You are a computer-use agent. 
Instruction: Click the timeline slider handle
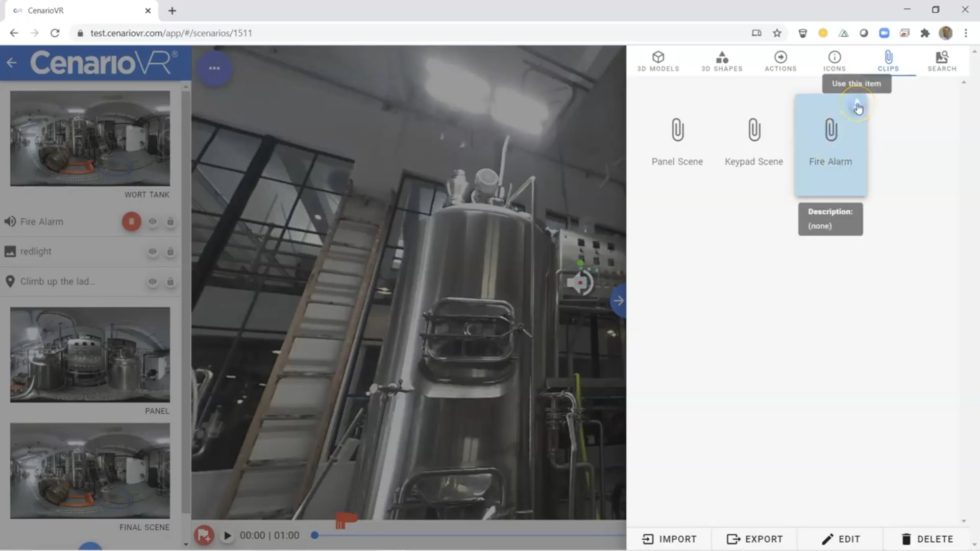tap(315, 535)
